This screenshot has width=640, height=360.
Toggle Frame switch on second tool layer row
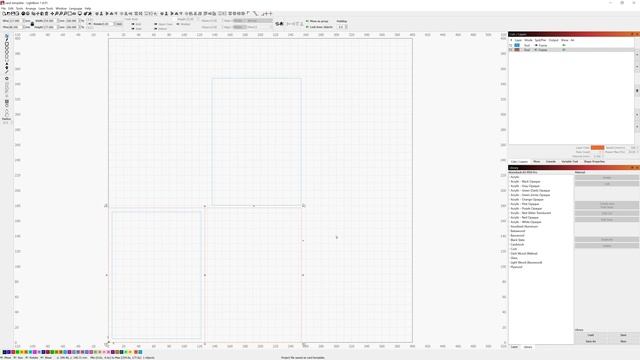pos(536,50)
